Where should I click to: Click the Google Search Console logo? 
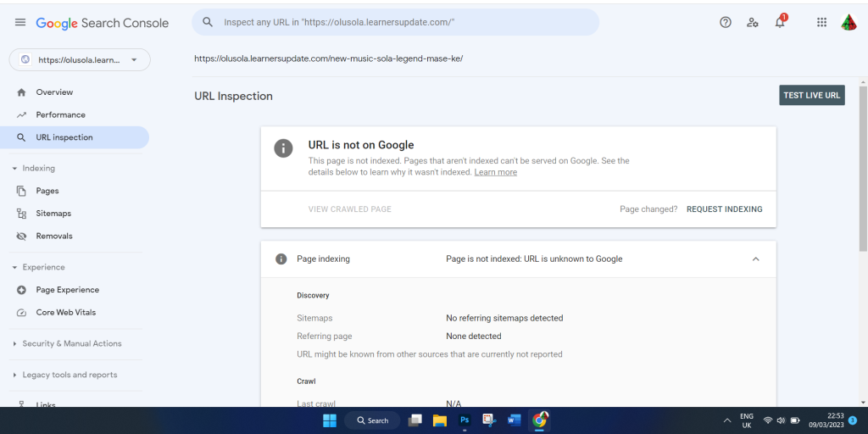pos(103,23)
